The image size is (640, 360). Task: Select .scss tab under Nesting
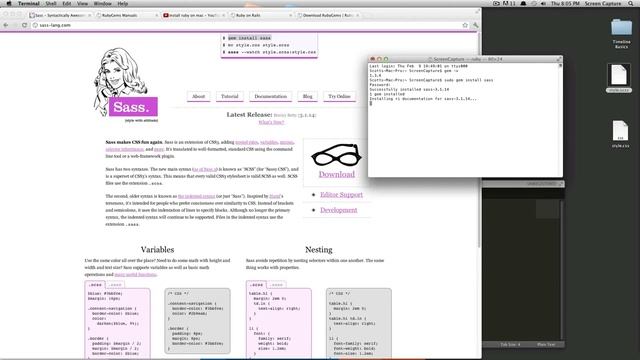pos(257,284)
